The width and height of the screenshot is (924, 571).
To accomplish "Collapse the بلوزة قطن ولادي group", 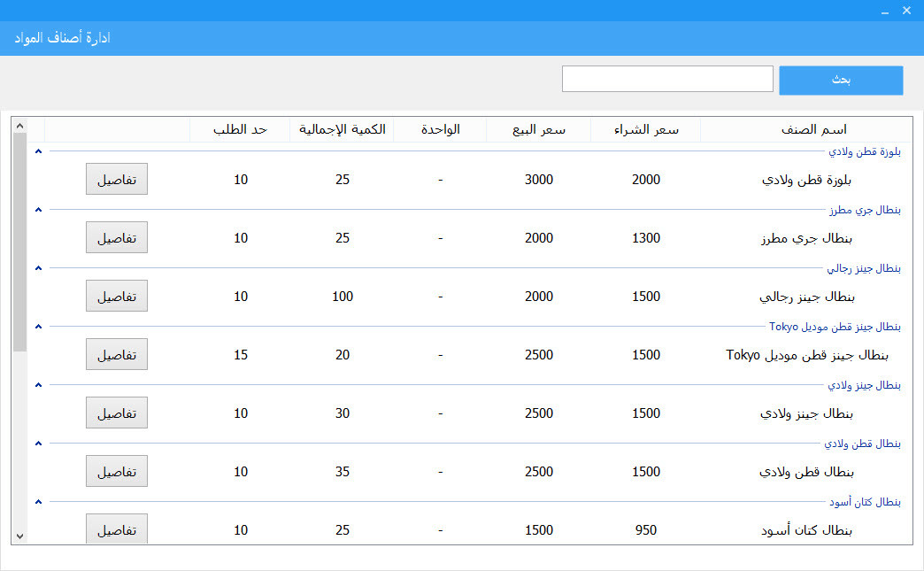I will tap(37, 150).
